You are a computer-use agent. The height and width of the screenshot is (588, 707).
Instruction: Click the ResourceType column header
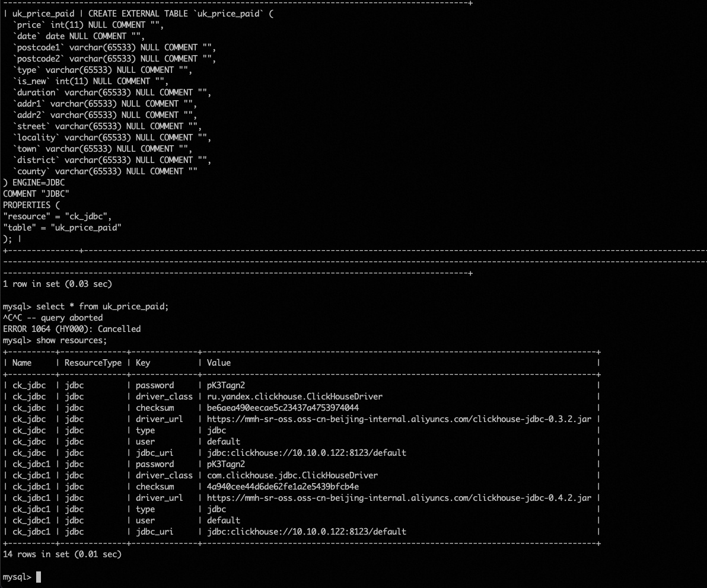[x=93, y=363]
